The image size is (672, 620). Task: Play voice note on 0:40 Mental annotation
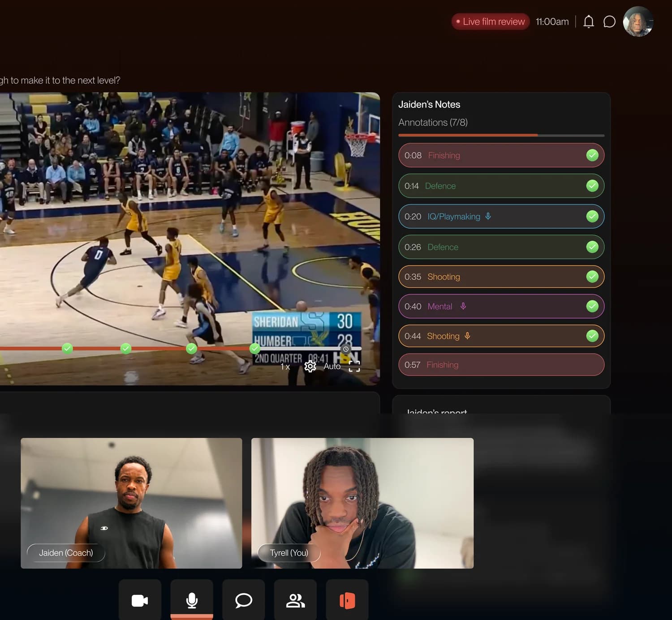[463, 306]
